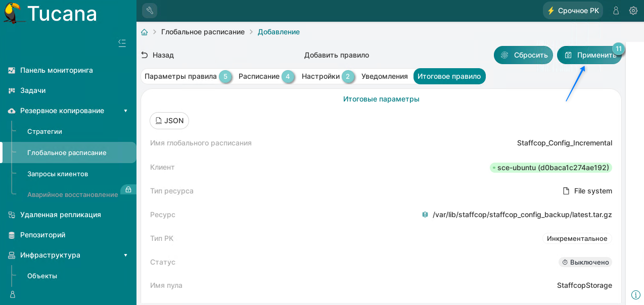Click the user icon at sidebar bottom
The image size is (644, 305).
12,294
